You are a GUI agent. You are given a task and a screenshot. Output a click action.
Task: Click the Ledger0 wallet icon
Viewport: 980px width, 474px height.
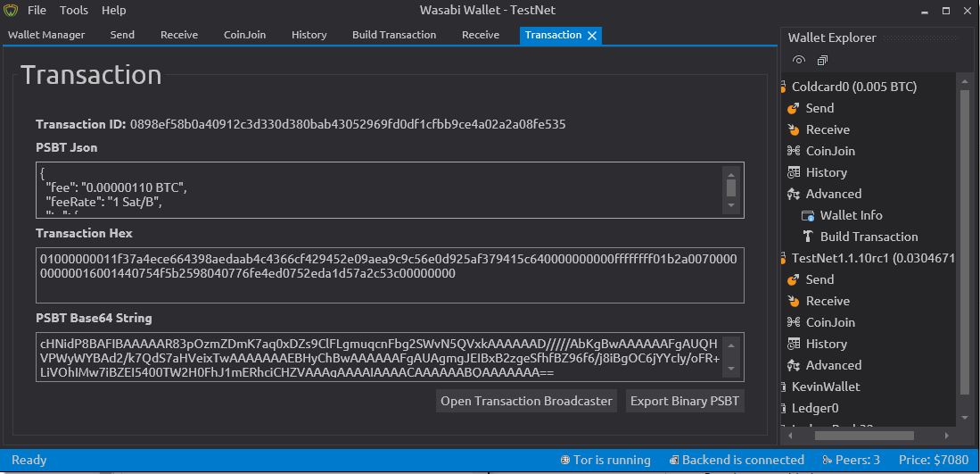(x=784, y=408)
